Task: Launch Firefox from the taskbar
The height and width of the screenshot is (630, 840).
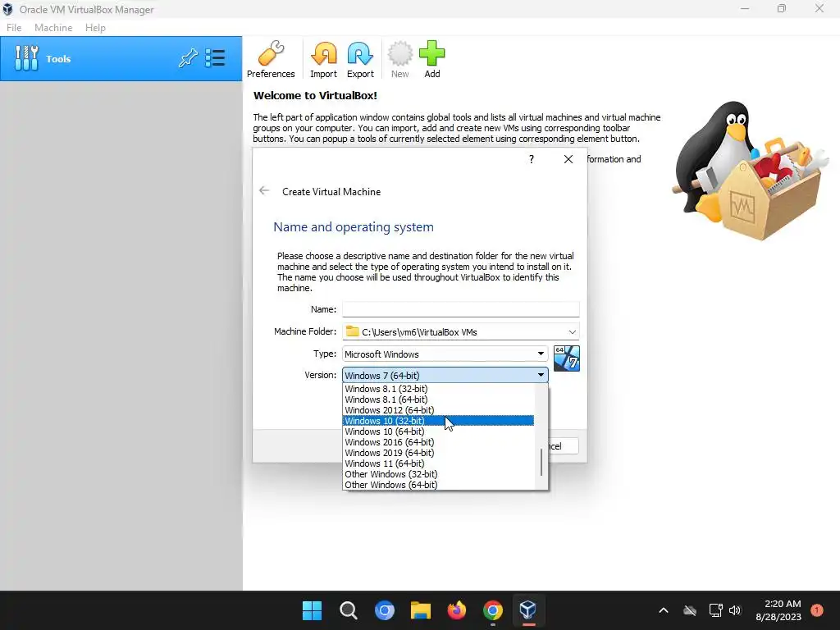Action: point(456,610)
